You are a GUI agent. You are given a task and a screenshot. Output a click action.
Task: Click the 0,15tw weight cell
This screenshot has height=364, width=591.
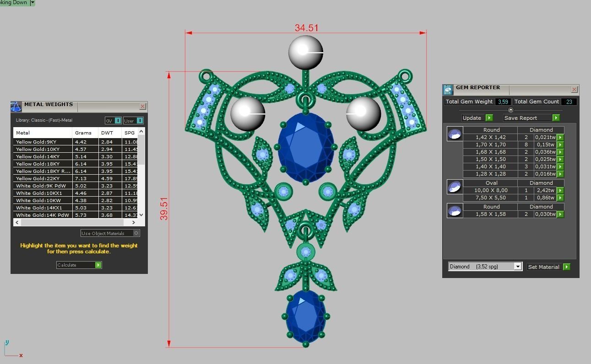click(x=545, y=145)
